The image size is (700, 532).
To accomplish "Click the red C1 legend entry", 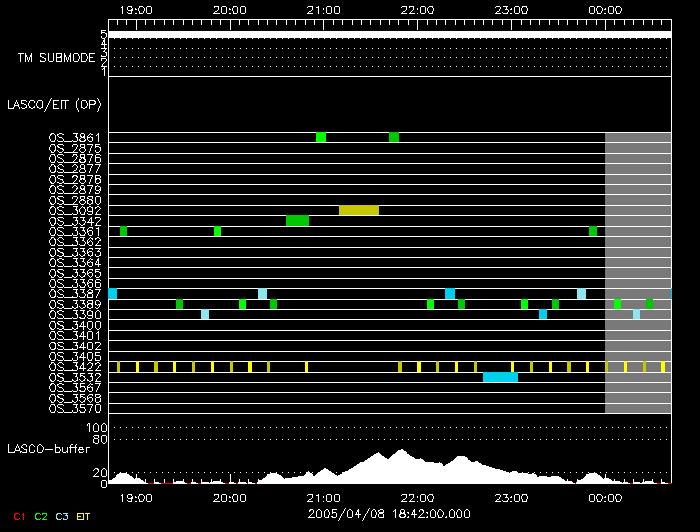I will pyautogui.click(x=18, y=516).
